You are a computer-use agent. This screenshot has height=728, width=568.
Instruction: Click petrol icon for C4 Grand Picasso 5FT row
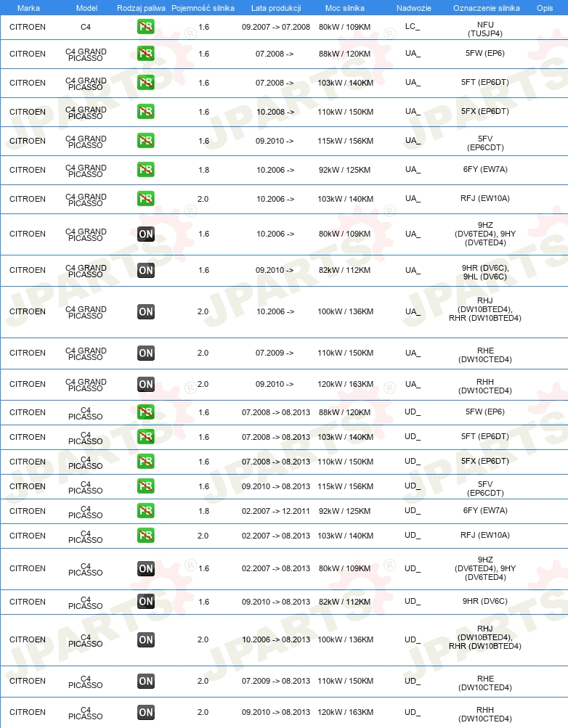146,83
